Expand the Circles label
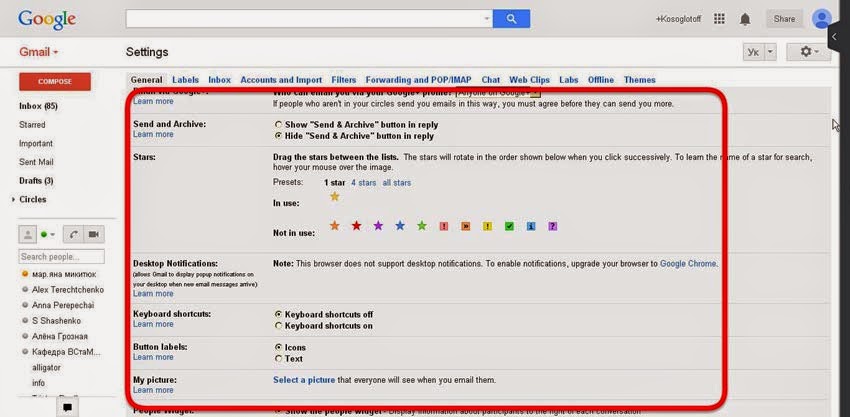 click(x=13, y=200)
